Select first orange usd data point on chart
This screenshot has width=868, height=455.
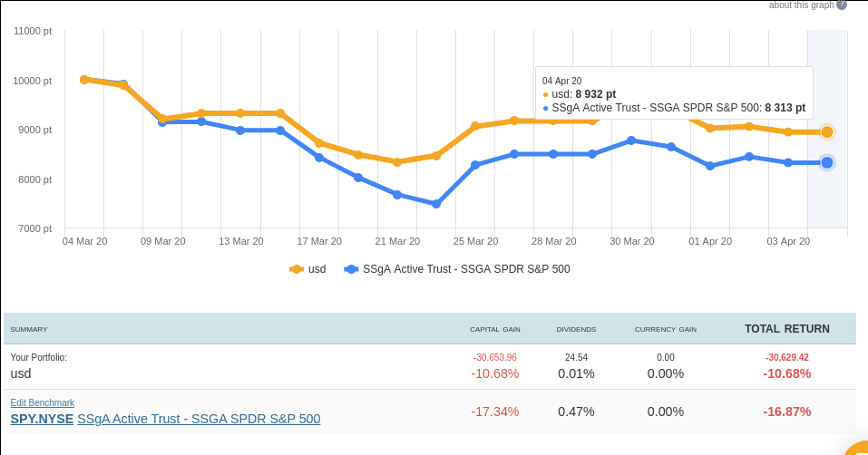(84, 80)
